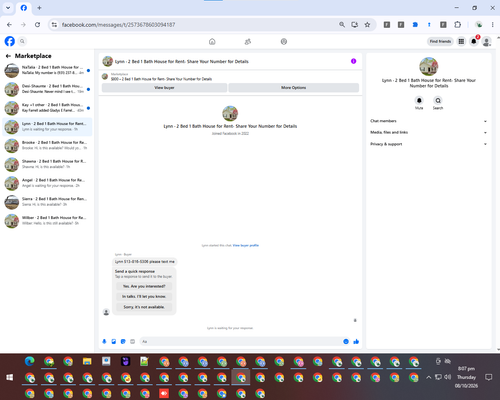Expand the Chat members section
Viewport: 500px width, 400px height.
click(428, 121)
